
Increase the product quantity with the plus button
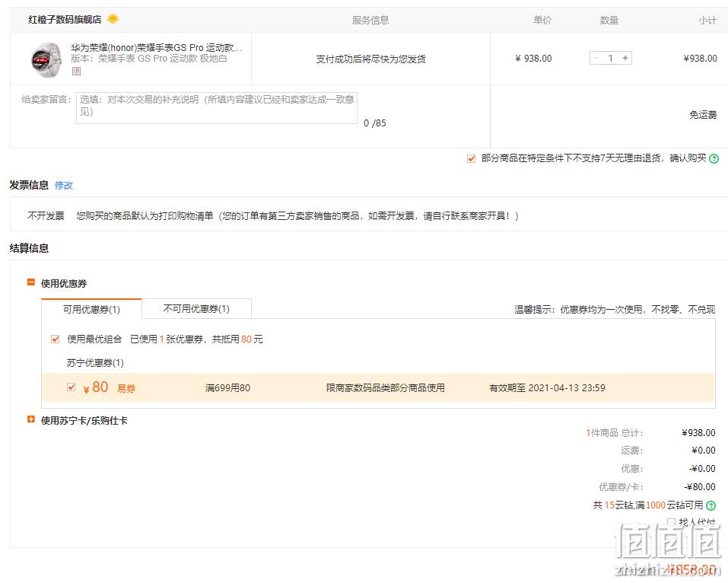tap(625, 58)
